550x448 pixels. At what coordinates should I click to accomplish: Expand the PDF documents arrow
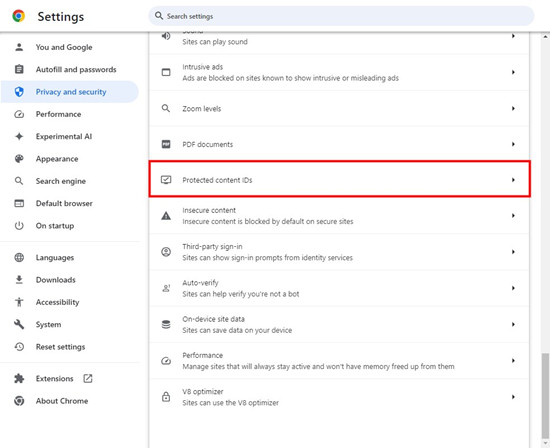pos(513,144)
